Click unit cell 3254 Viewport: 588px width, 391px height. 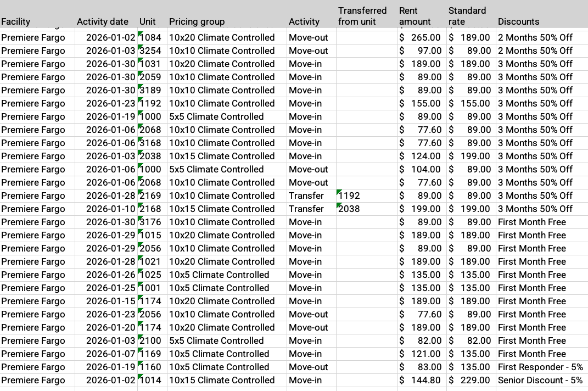(151, 51)
